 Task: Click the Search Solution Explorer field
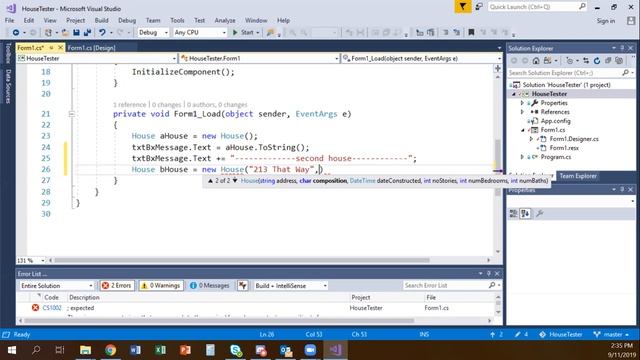[x=570, y=73]
